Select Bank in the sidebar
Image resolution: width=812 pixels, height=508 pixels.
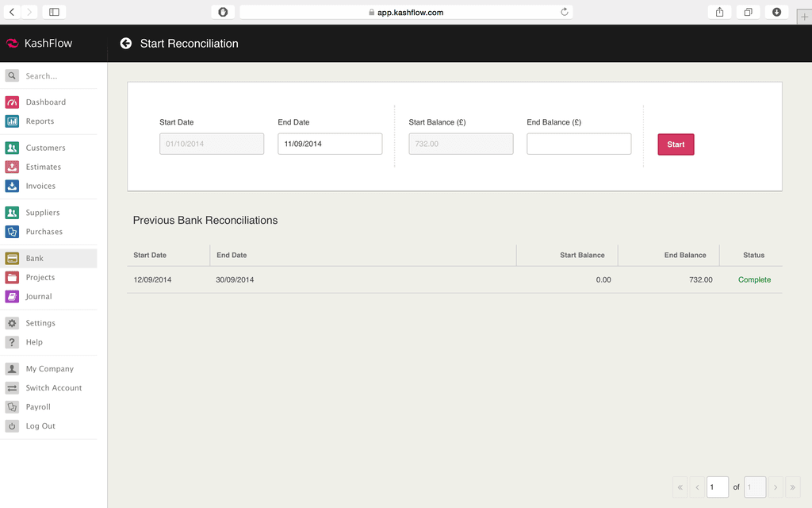tap(35, 258)
